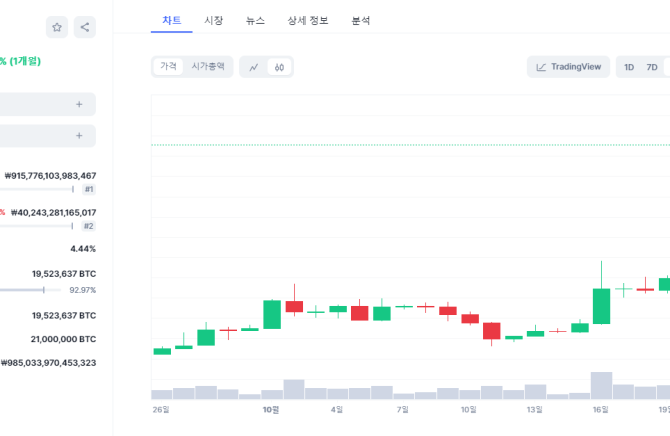The height and width of the screenshot is (436, 670).
Task: Select the 1D time range
Action: click(x=629, y=67)
